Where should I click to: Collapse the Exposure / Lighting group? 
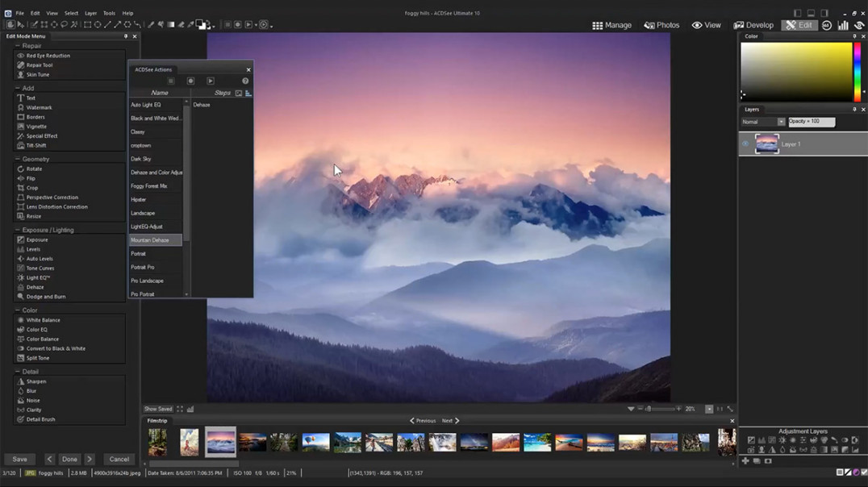pyautogui.click(x=18, y=230)
